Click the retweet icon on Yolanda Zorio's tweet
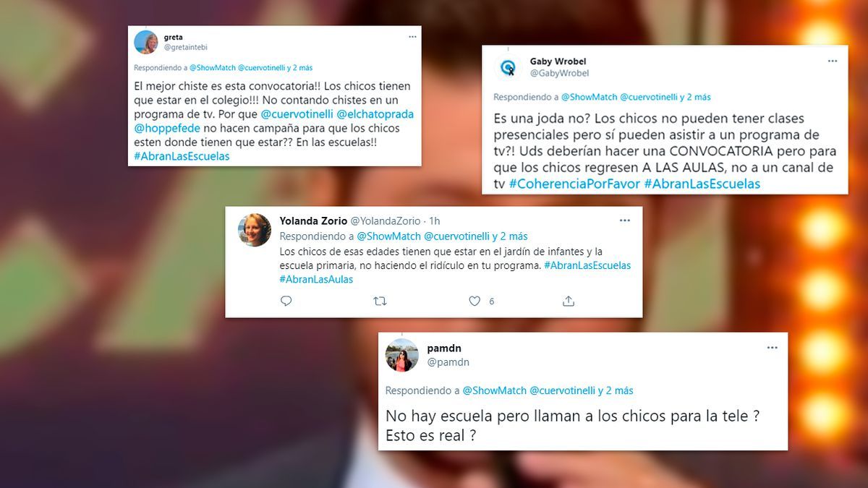 click(380, 301)
